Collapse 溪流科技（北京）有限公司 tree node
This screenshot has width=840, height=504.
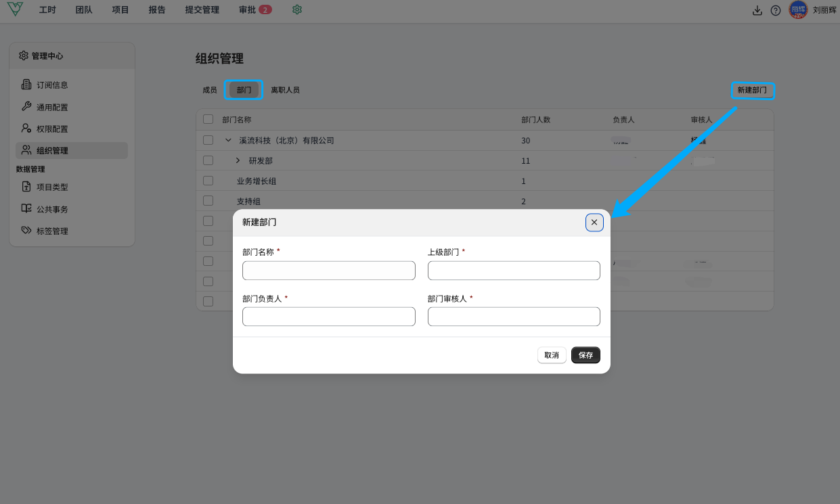tap(228, 141)
